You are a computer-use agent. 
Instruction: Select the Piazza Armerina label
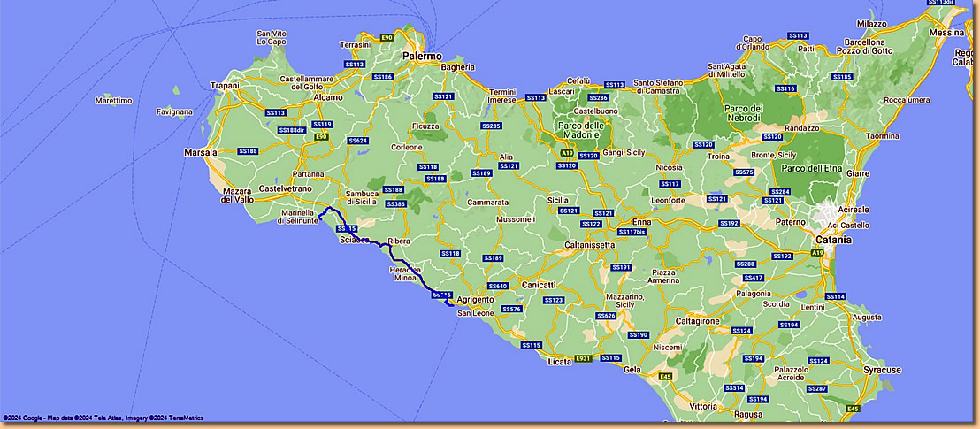point(663,276)
